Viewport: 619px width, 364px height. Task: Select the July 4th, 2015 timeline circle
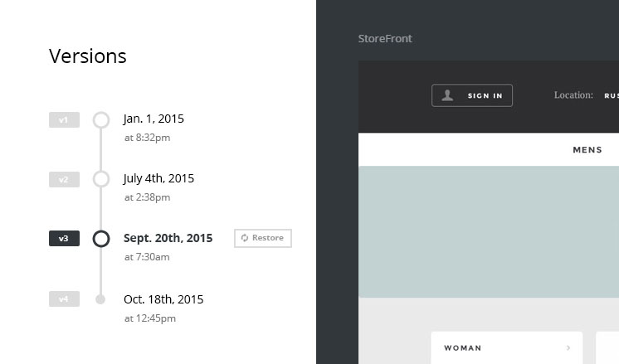click(101, 179)
